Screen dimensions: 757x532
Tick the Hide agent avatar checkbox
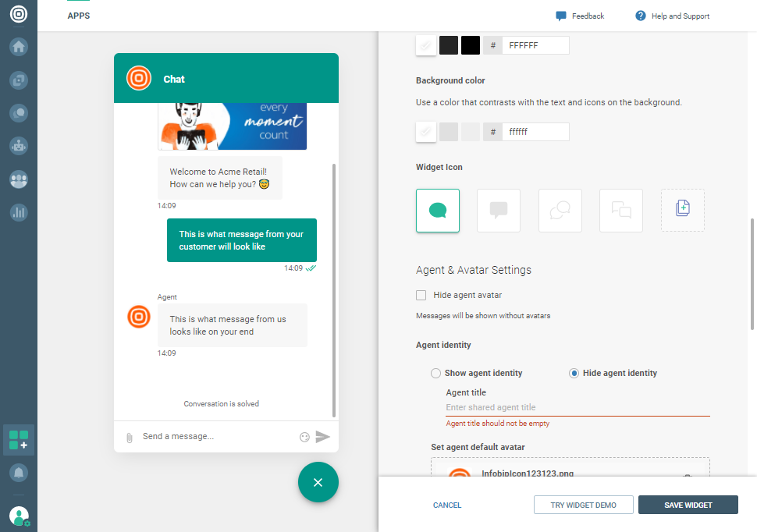[421, 295]
